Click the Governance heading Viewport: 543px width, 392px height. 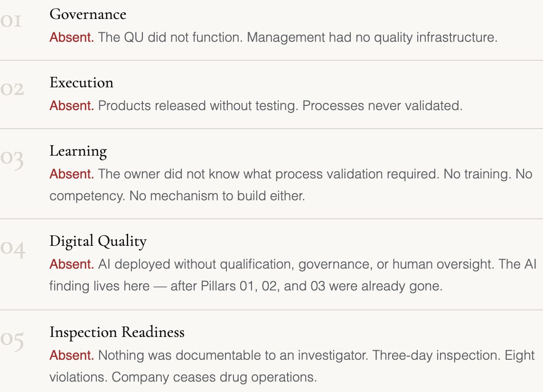click(x=88, y=15)
